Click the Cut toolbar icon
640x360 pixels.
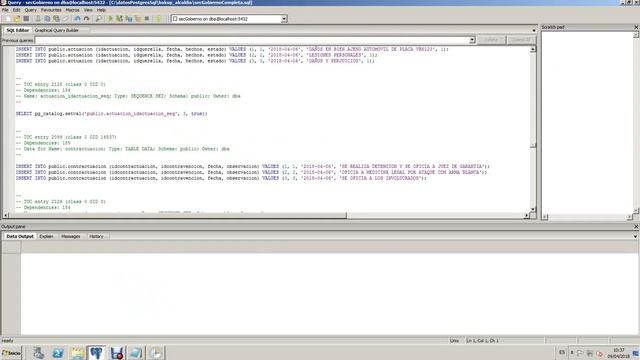(38, 19)
